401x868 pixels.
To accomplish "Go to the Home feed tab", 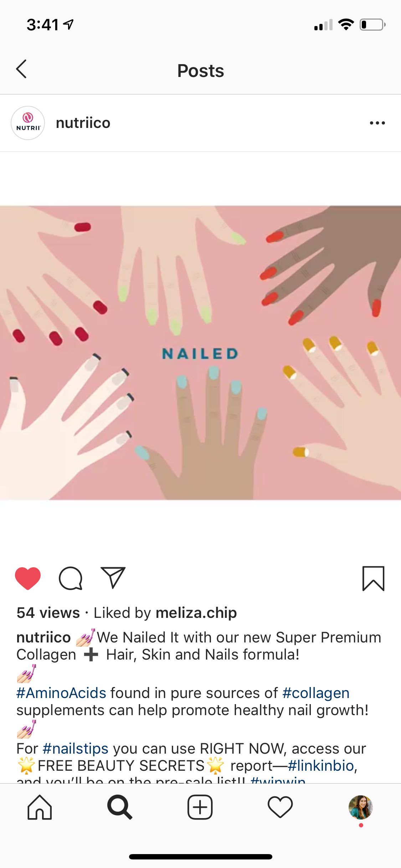I will click(x=40, y=807).
